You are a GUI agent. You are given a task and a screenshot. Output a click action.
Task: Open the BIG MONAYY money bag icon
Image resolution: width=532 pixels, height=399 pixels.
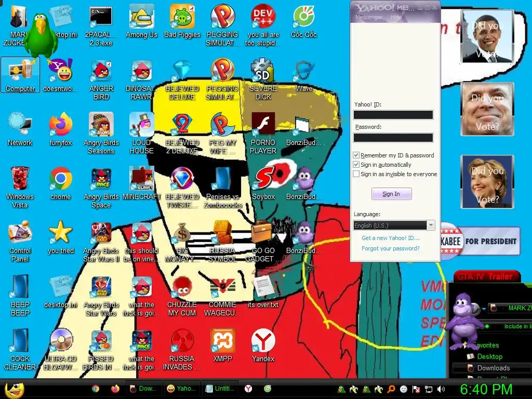(x=182, y=242)
